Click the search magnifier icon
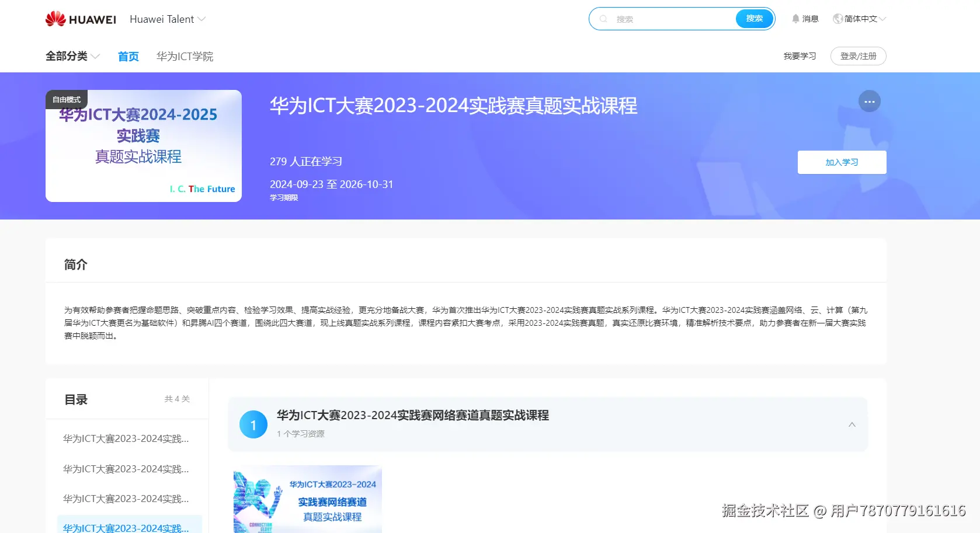This screenshot has height=533, width=980. tap(604, 19)
